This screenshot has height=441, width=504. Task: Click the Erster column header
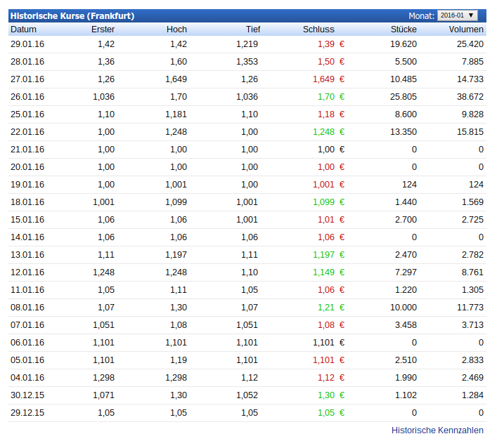coord(103,29)
